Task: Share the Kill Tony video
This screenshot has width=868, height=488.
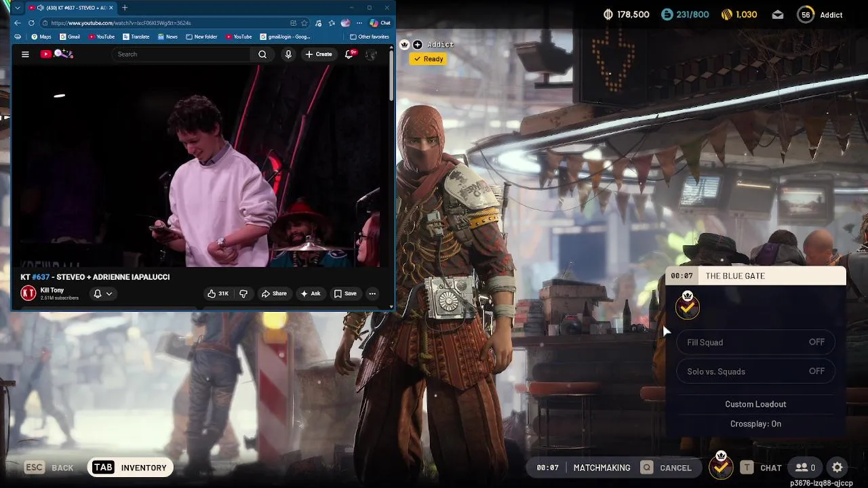Action: pos(275,293)
